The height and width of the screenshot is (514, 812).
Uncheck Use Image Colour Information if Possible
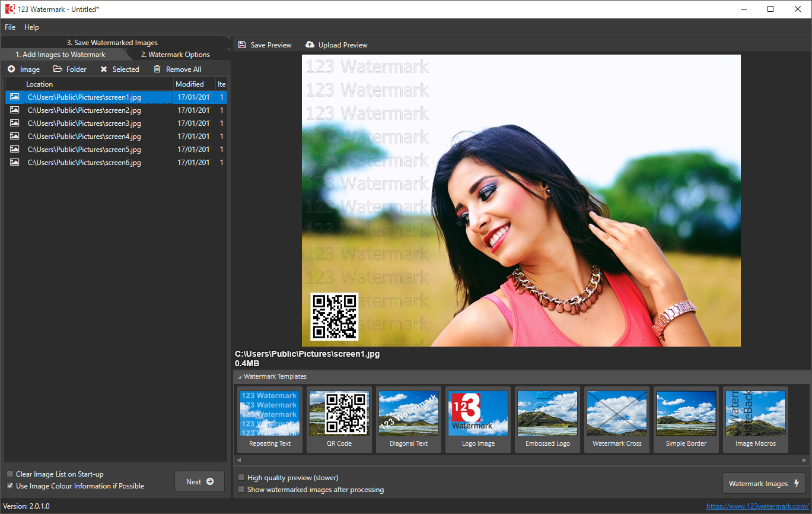point(10,486)
